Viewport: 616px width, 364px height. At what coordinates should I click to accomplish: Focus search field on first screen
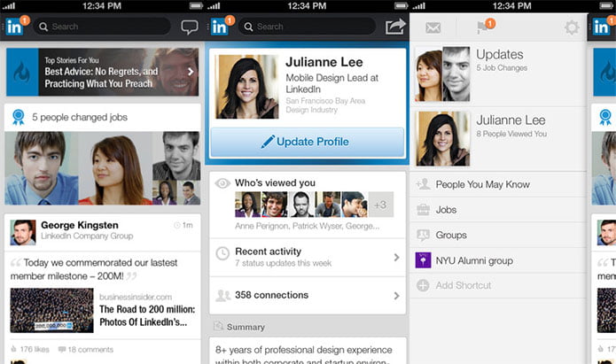click(x=102, y=27)
